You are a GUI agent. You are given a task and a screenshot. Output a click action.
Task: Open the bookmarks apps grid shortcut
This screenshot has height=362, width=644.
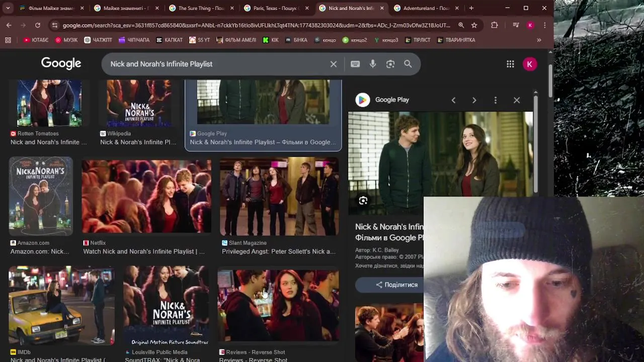[x=8, y=40]
